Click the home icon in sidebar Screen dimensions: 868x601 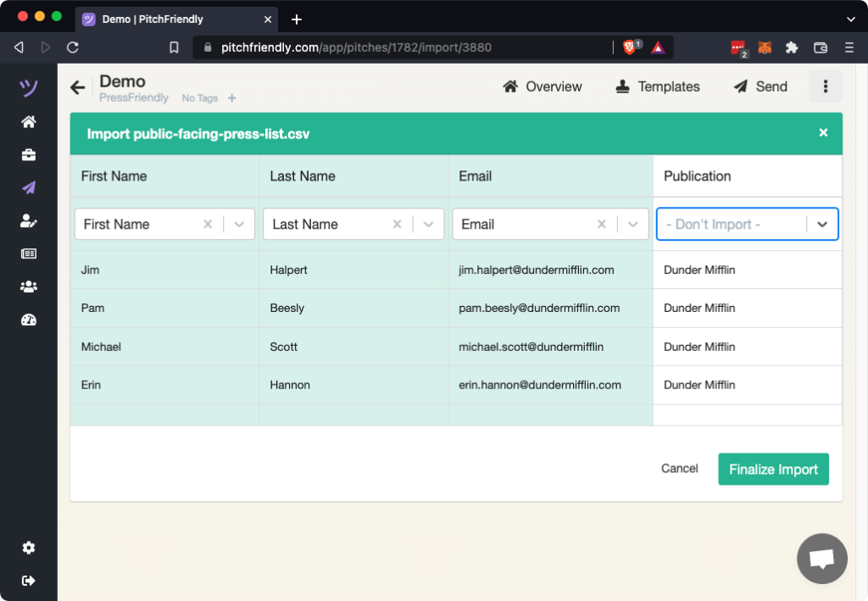(29, 122)
